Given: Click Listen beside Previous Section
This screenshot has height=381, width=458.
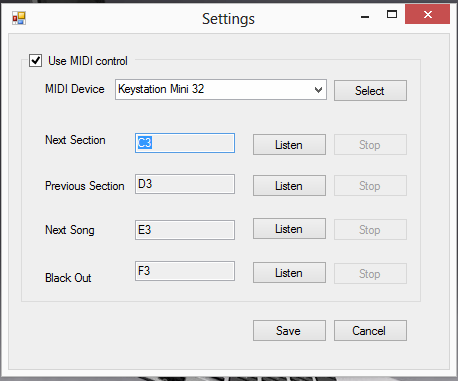Looking at the screenshot, I should click(x=289, y=186).
